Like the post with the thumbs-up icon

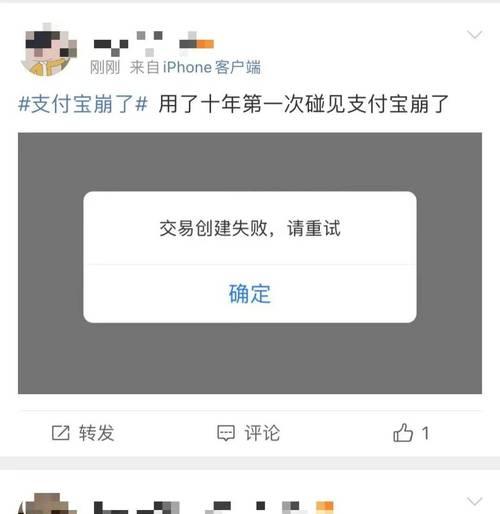pos(403,432)
